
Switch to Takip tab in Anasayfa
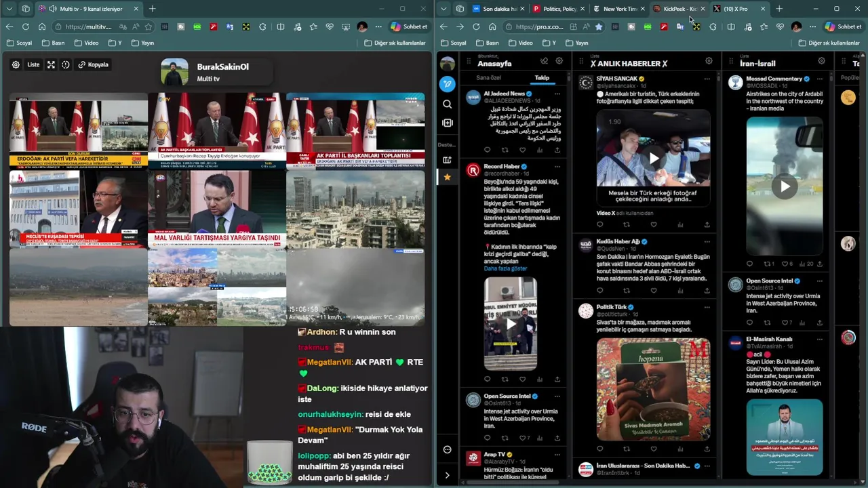[x=542, y=78]
